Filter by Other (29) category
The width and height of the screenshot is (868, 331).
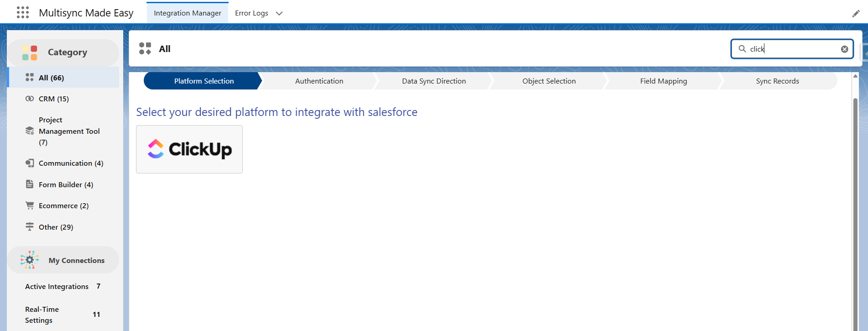(x=64, y=227)
